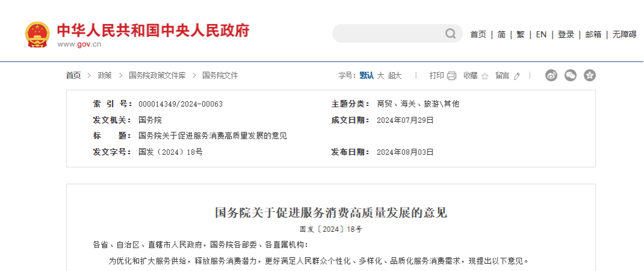Click the 打印 print text

(437, 75)
